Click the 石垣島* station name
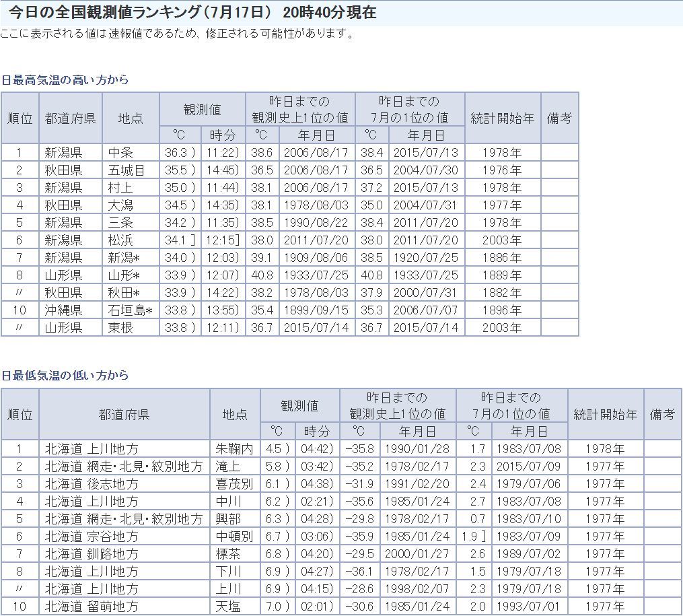The image size is (683, 616). click(x=131, y=310)
